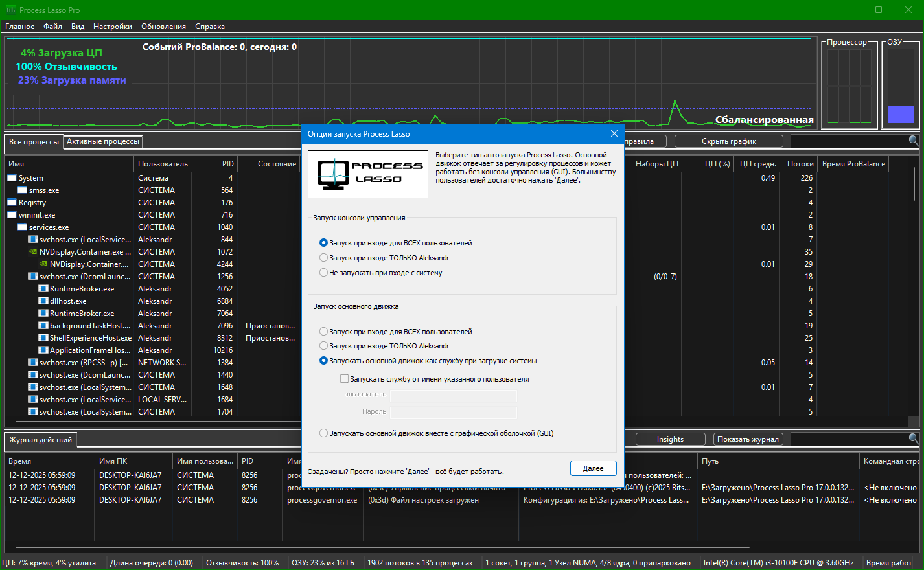Click the search magnifier icon in log panel

click(914, 439)
